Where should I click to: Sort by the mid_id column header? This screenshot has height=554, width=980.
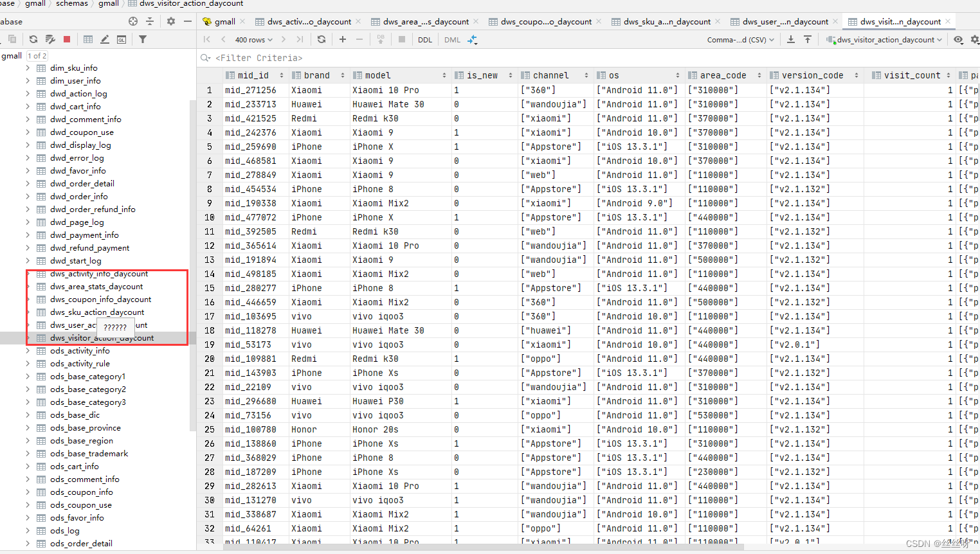[x=253, y=75]
